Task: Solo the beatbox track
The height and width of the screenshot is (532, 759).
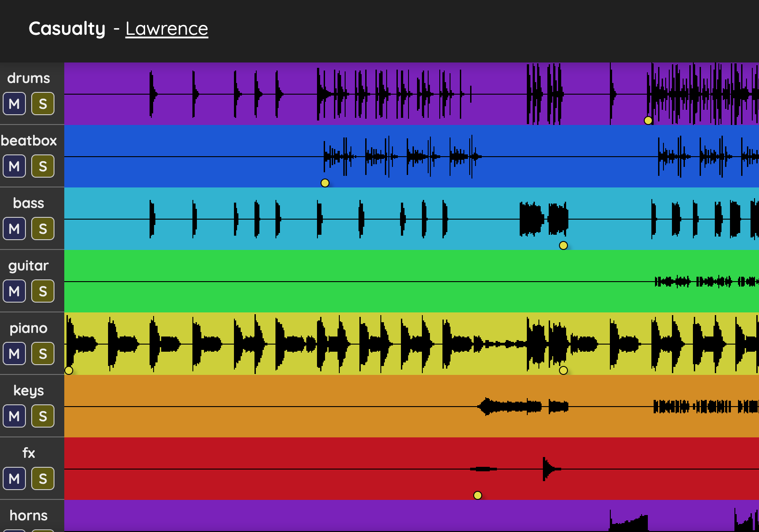Action: click(x=43, y=166)
